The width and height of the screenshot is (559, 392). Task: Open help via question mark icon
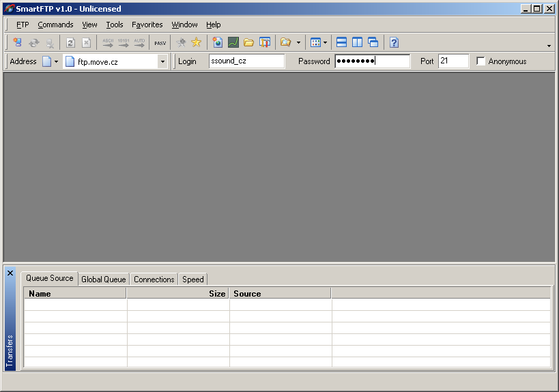[394, 42]
